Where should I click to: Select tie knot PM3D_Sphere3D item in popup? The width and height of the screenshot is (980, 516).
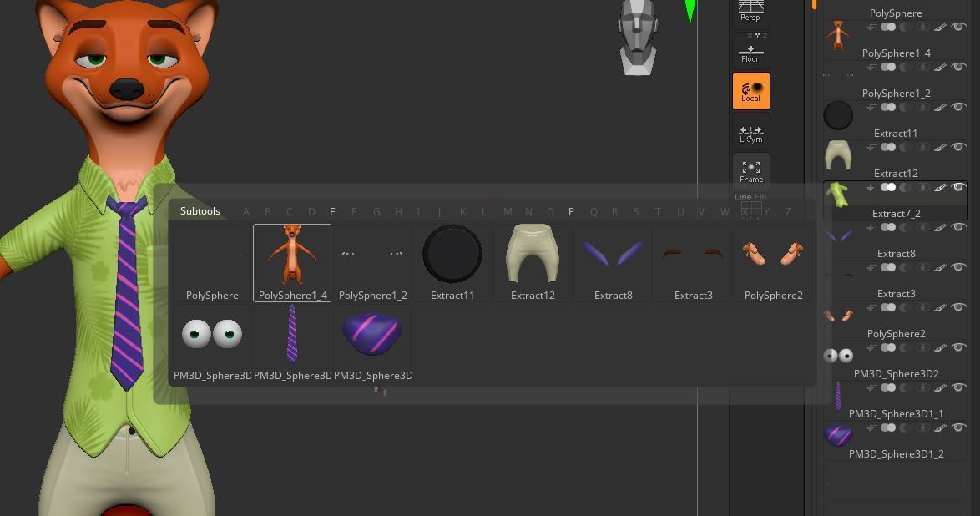pyautogui.click(x=372, y=343)
